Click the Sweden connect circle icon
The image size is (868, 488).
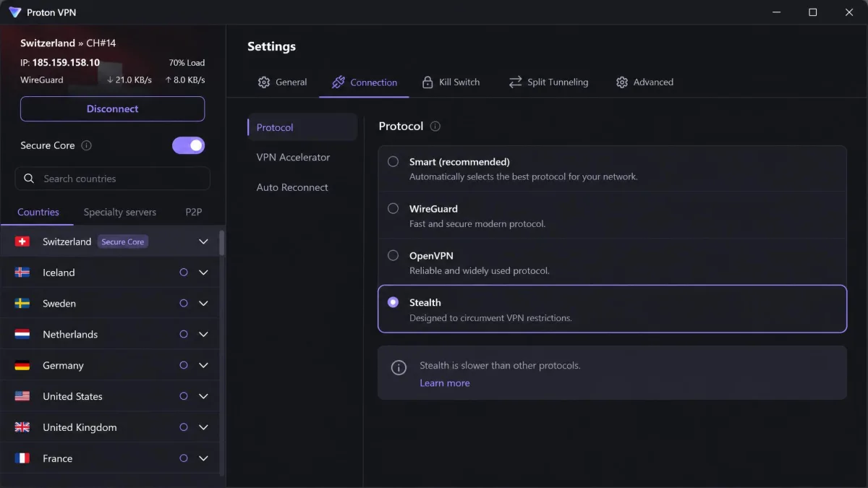coord(184,304)
